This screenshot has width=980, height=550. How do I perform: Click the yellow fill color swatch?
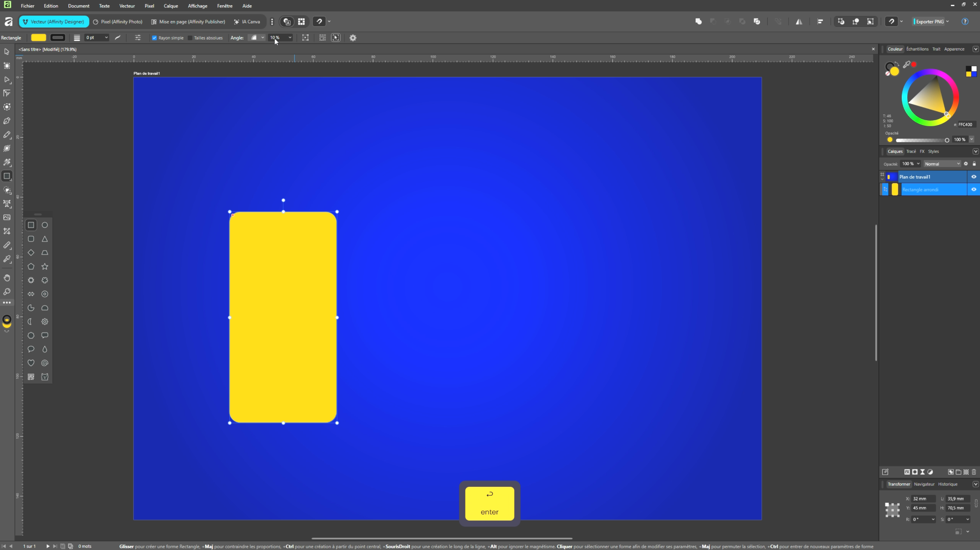(39, 38)
